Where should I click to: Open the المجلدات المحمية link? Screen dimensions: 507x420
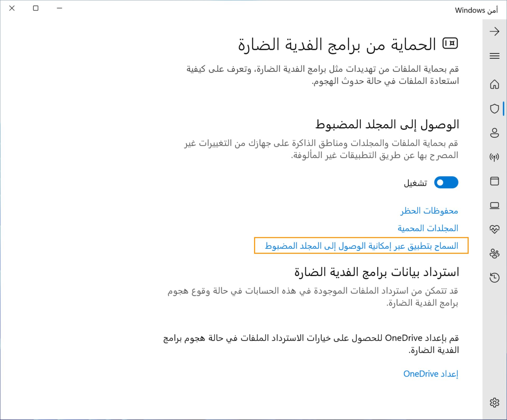click(x=428, y=228)
